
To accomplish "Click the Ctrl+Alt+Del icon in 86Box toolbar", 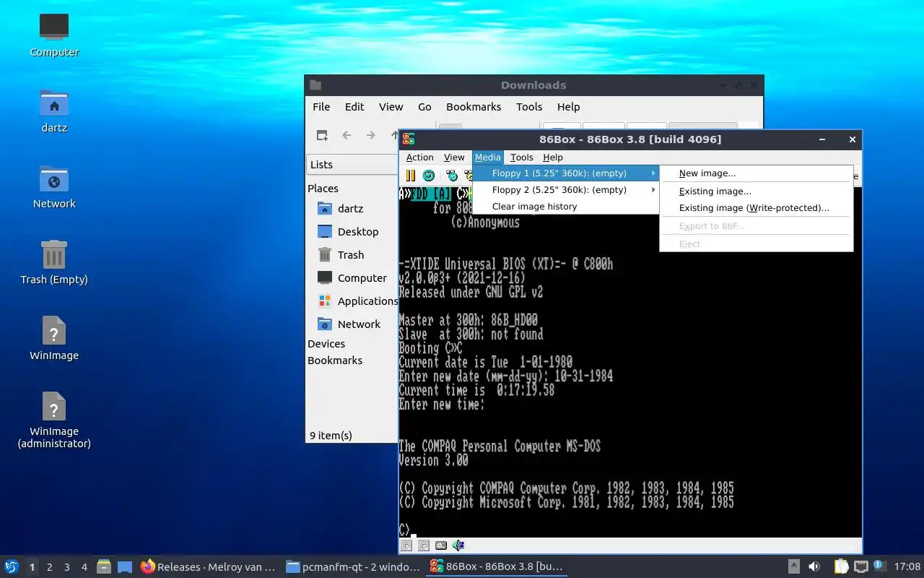I will click(452, 176).
